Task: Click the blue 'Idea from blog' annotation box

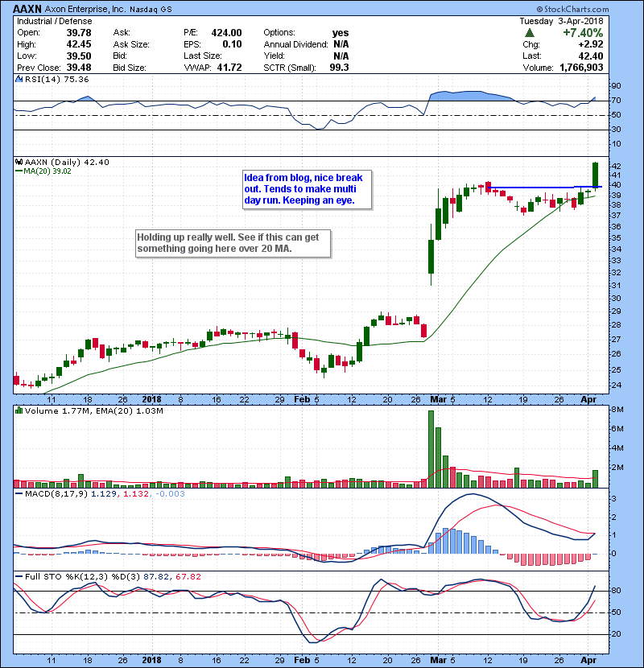Action: coord(307,189)
